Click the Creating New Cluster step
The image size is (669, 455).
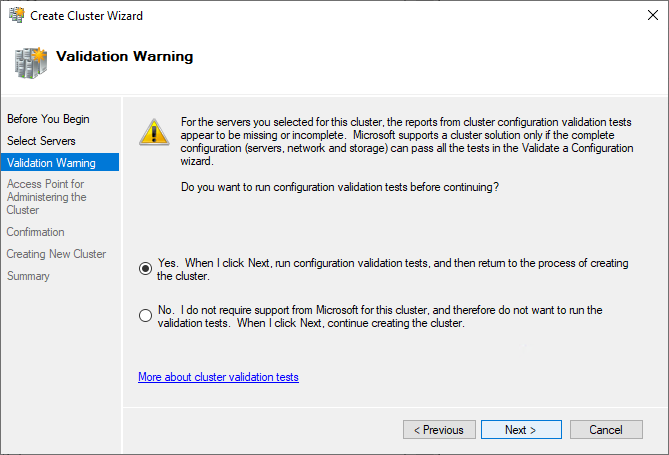[x=56, y=254]
